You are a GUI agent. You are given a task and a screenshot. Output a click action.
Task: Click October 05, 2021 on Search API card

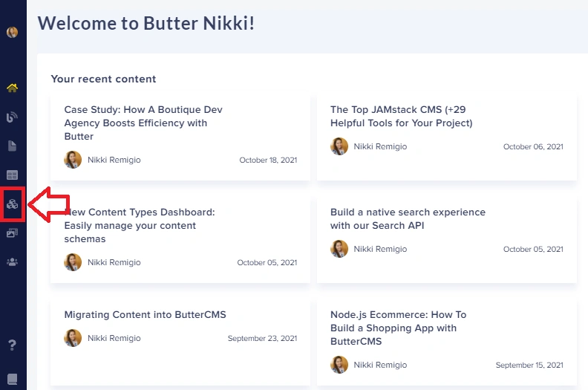point(533,249)
